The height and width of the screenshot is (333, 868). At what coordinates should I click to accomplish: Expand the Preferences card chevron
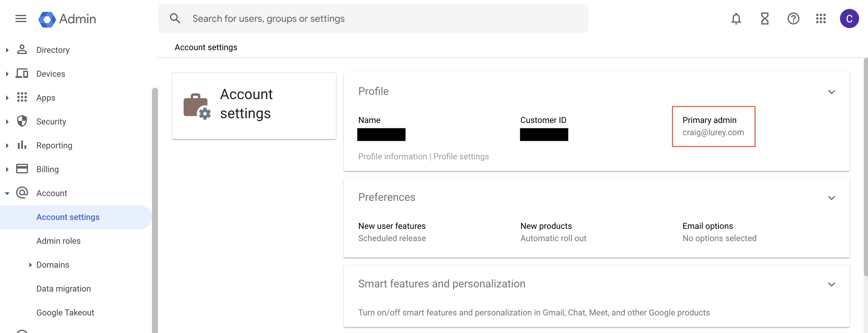[831, 198]
